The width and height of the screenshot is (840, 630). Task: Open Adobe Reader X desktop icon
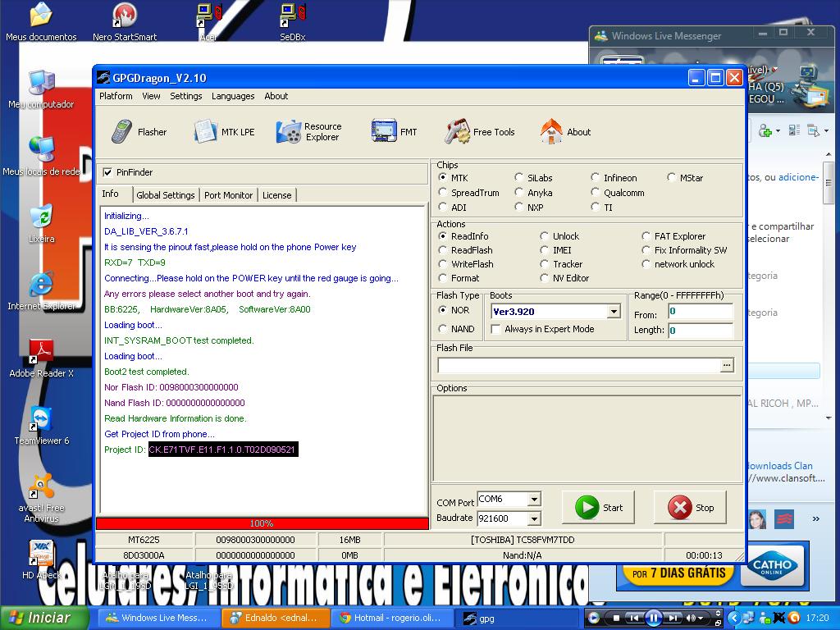41,358
